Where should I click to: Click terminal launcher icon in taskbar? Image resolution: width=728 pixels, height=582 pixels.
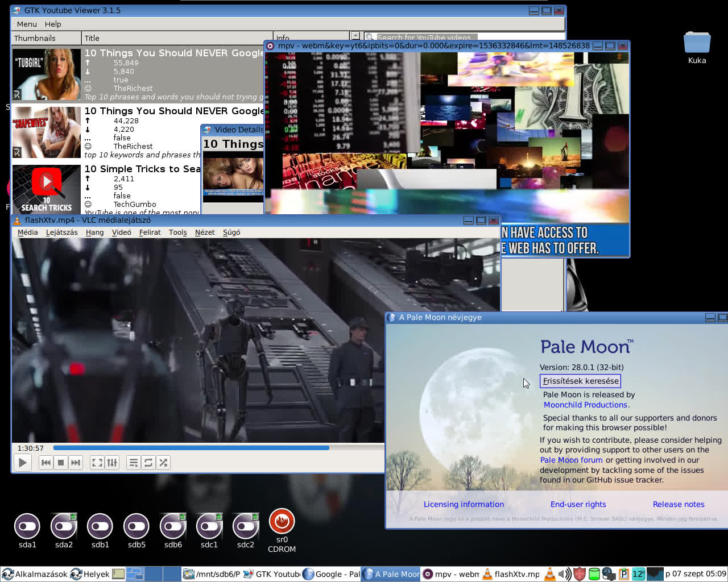point(118,574)
